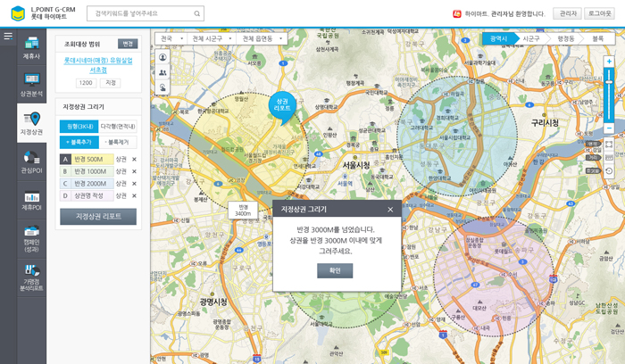Click the 반경 2000M blue name field

point(92,184)
